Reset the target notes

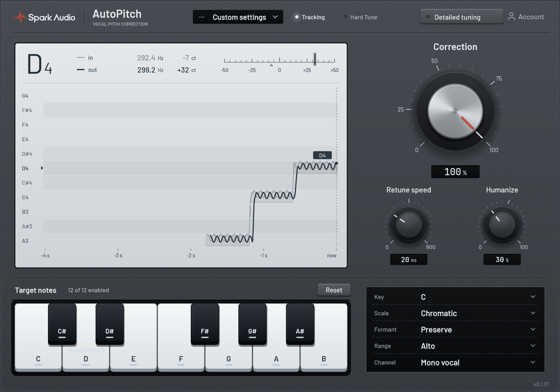point(334,290)
